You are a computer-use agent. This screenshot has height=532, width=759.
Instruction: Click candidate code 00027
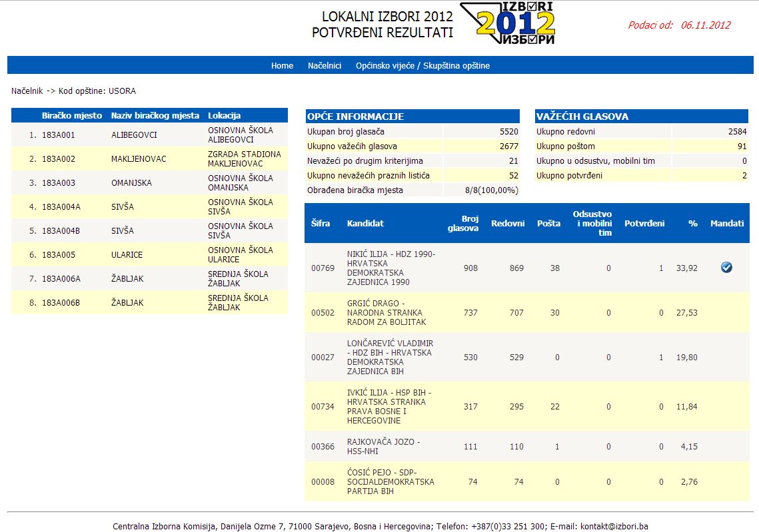coord(323,358)
